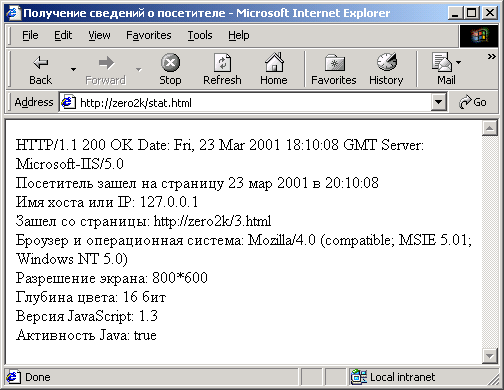This screenshot has width=504, height=390.
Task: Click the 'Done' status bar text
Action: click(38, 377)
